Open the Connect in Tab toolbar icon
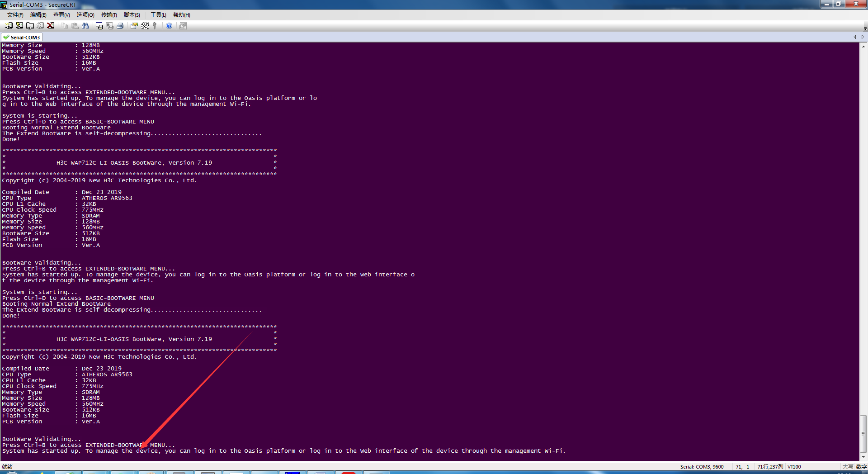This screenshot has width=868, height=474. point(30,26)
